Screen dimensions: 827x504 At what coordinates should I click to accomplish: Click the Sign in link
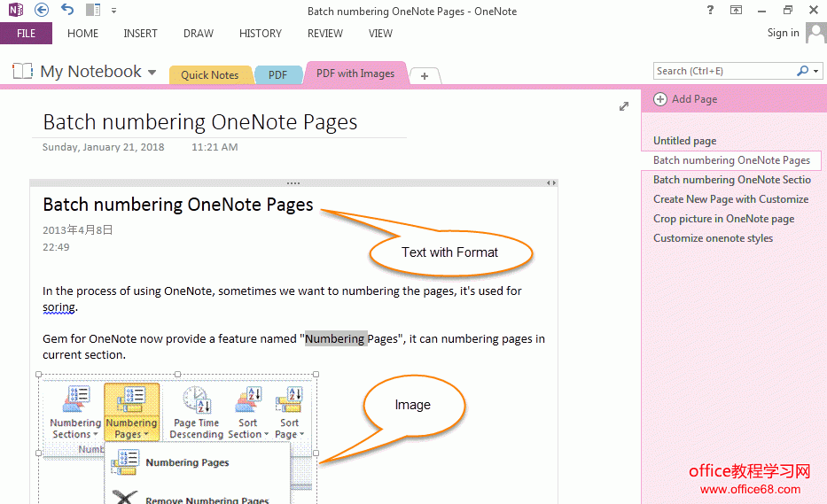click(783, 33)
